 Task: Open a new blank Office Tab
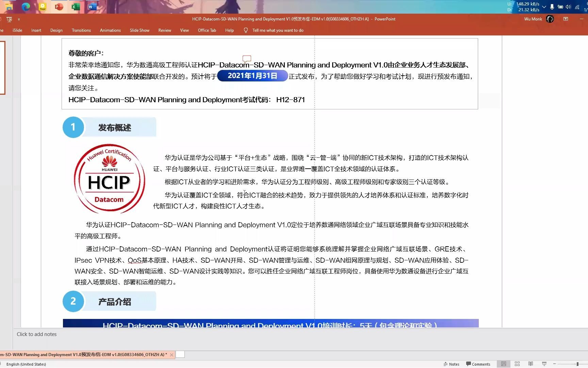(x=180, y=354)
